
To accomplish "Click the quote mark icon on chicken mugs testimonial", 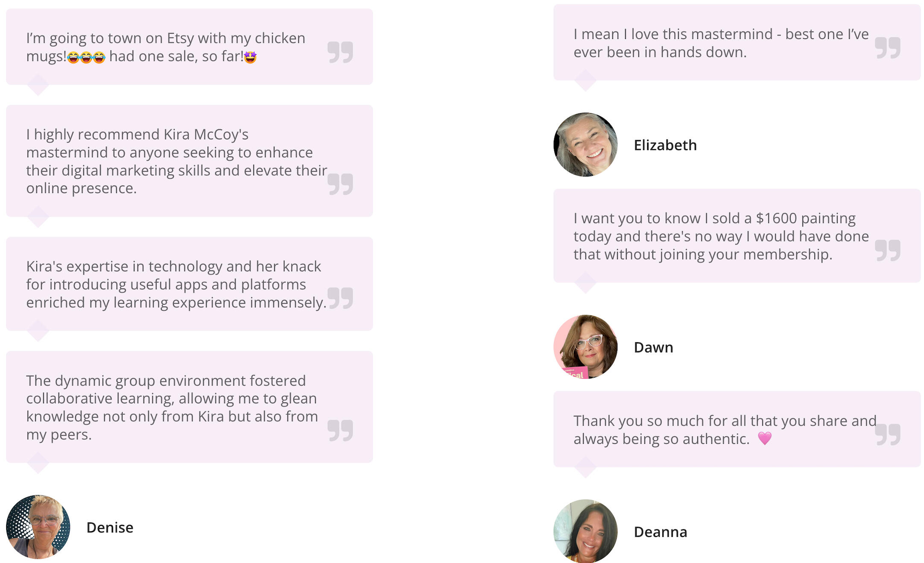I will click(340, 52).
